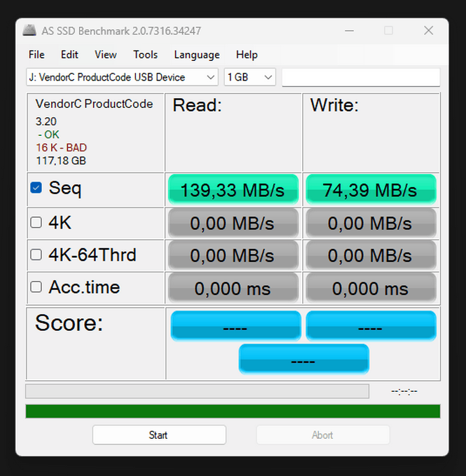This screenshot has width=466, height=476.
Task: Click the green - OK driver status text
Action: pos(49,135)
